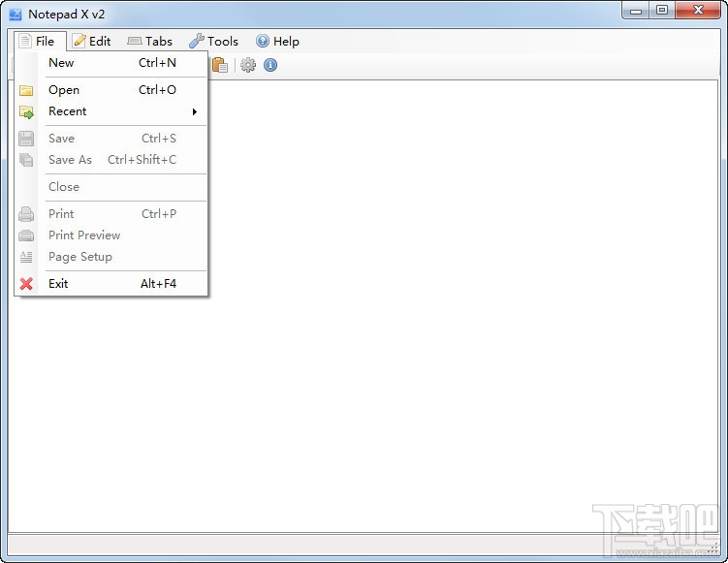Click the Paste clipboard toolbar icon
This screenshot has height=563, width=728.
click(220, 65)
